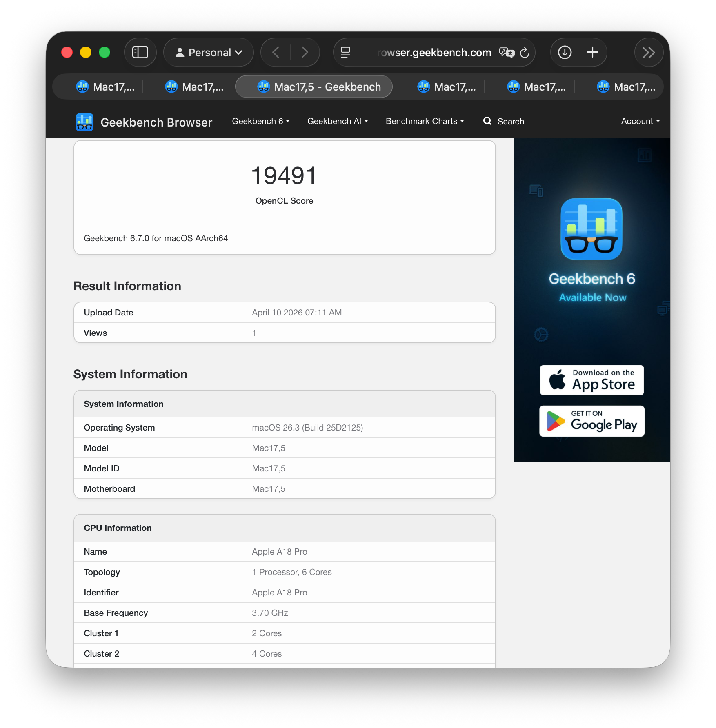Toggle the Safari sidebar icon

click(140, 52)
